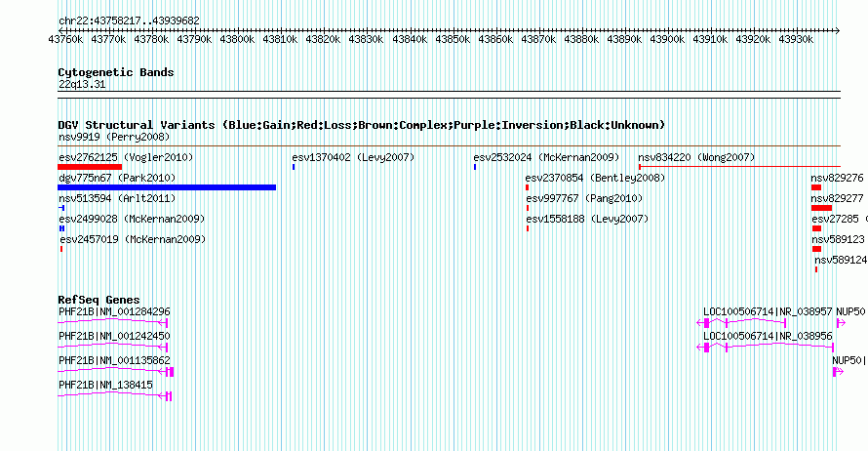This screenshot has height=451, width=868.
Task: Click ruler position 43870k
Action: tap(538, 39)
